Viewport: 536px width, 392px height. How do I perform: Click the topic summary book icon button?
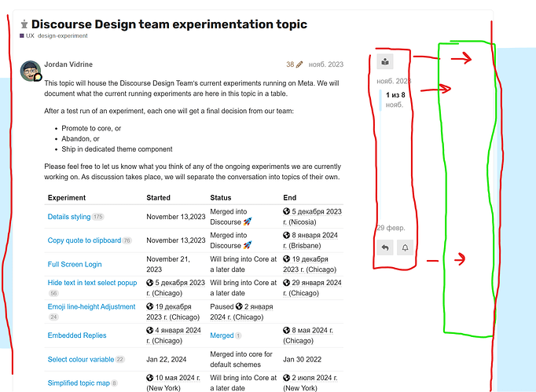385,62
